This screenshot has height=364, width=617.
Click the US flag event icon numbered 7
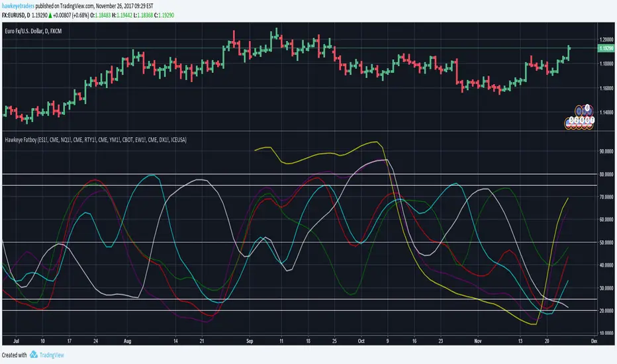[590, 123]
